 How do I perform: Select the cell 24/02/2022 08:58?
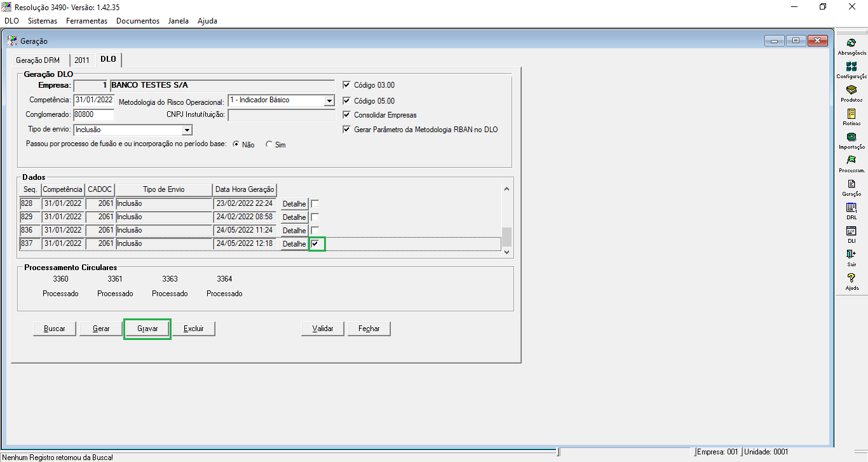pos(245,217)
